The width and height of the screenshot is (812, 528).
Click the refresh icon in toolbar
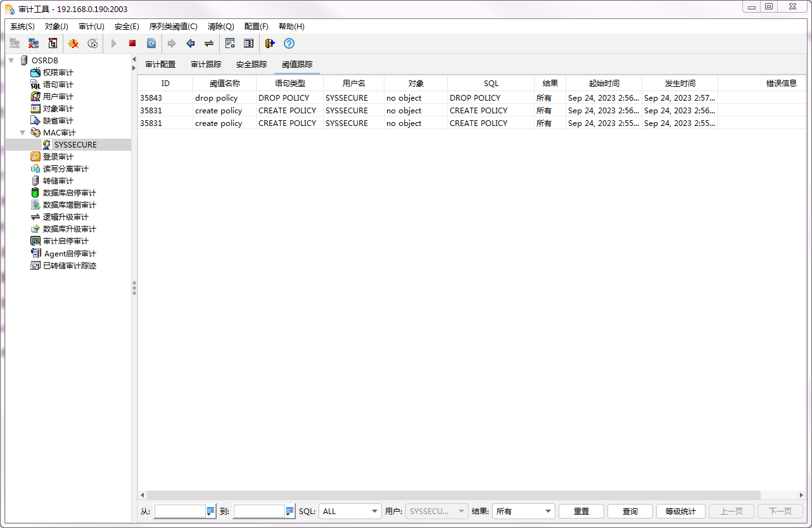pos(151,44)
